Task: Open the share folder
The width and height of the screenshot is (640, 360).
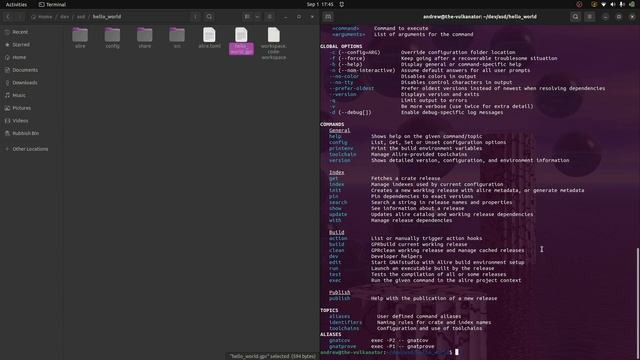Action: pyautogui.click(x=144, y=38)
